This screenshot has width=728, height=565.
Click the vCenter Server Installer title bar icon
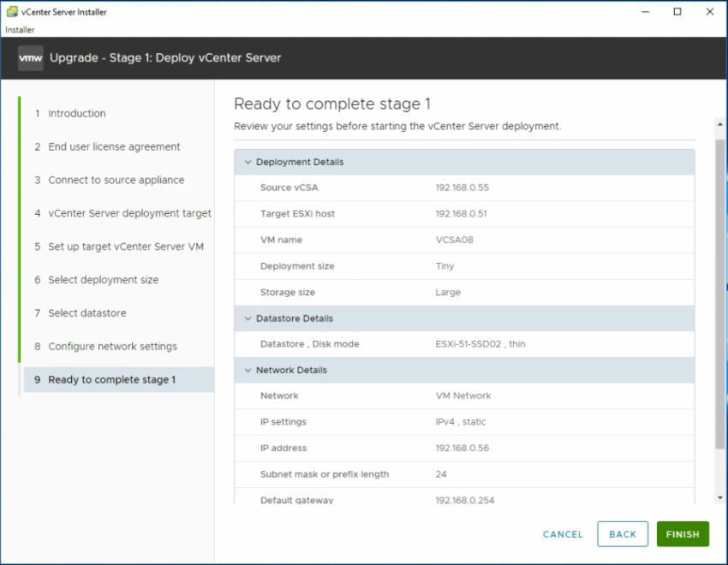tap(10, 12)
